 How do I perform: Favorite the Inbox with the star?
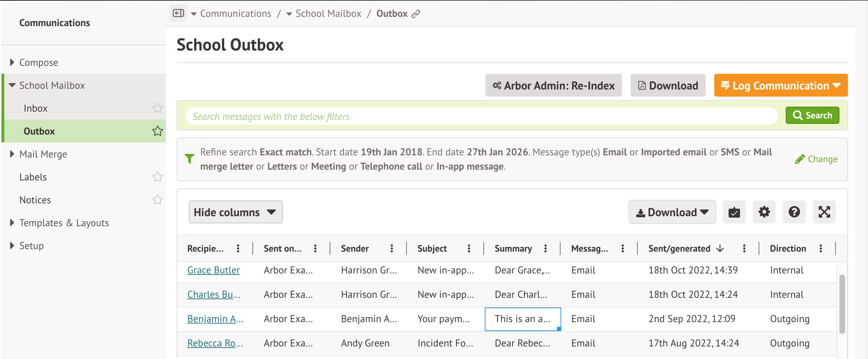tap(157, 108)
